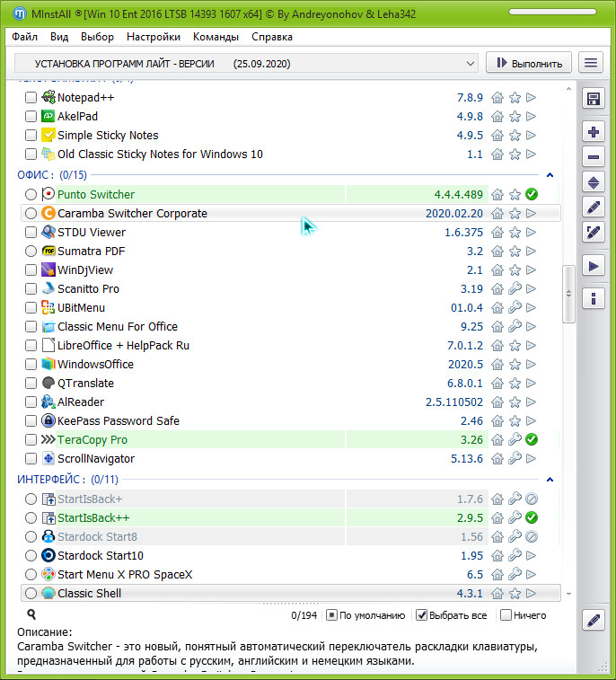The width and height of the screenshot is (616, 680).
Task: Select Punto Switcher radio button
Action: click(x=31, y=194)
